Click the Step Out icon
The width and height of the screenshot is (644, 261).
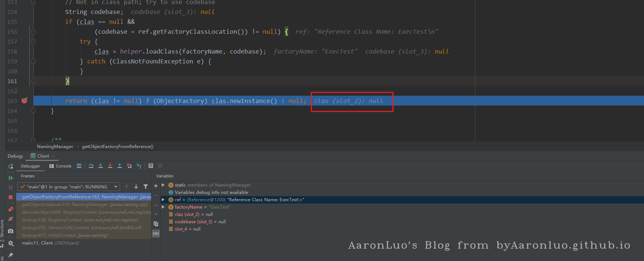coord(119,166)
